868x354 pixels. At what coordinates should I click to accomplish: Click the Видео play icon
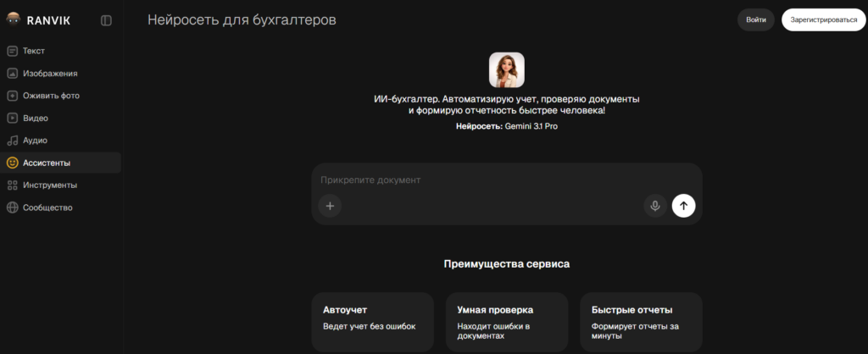tap(12, 118)
